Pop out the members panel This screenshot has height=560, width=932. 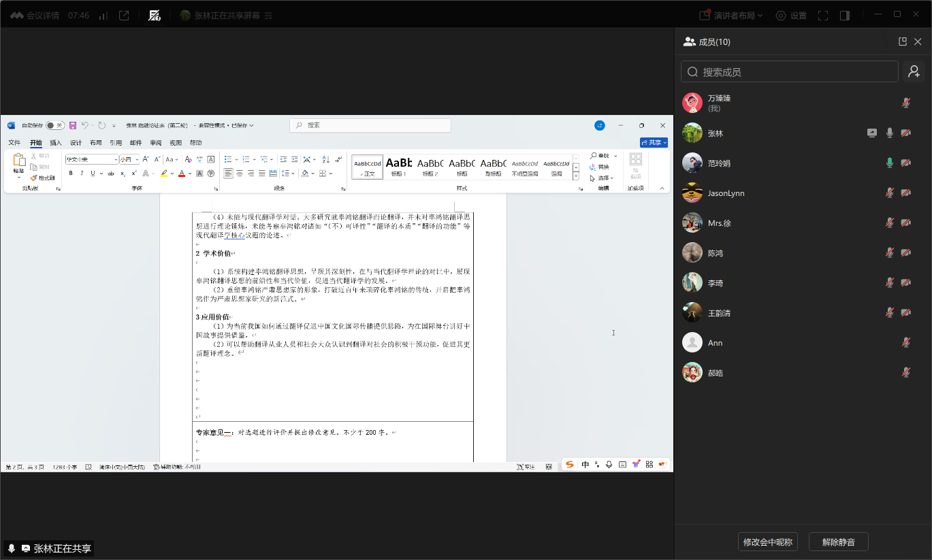[x=903, y=42]
